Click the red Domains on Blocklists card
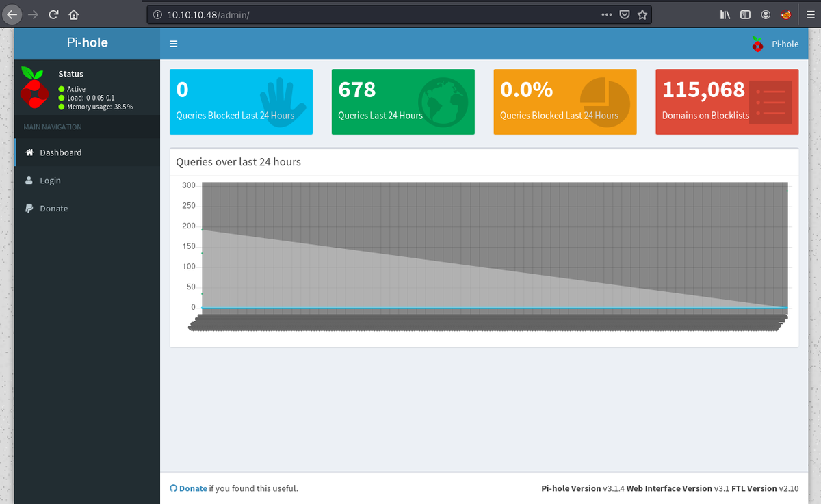This screenshot has width=821, height=504. [x=727, y=101]
